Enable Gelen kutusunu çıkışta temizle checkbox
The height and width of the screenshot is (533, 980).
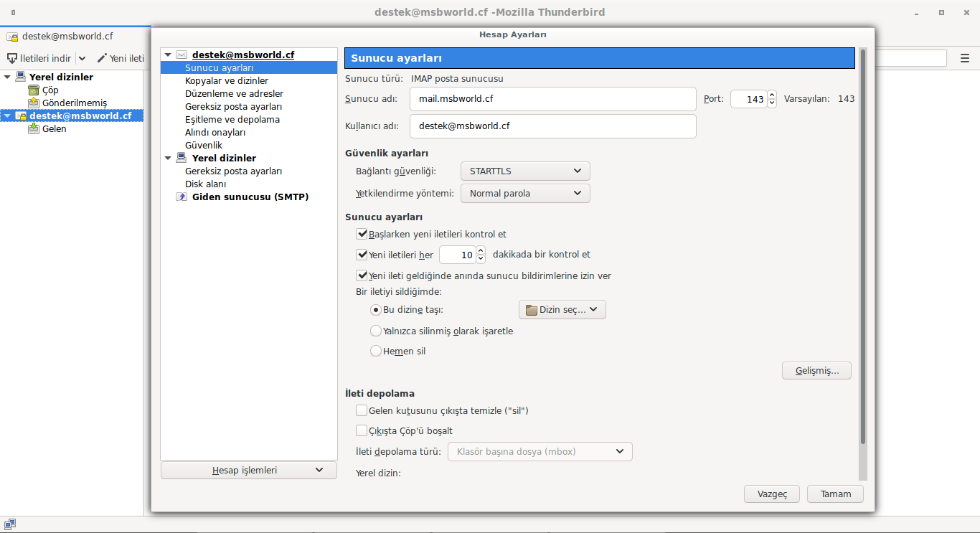tap(362, 410)
